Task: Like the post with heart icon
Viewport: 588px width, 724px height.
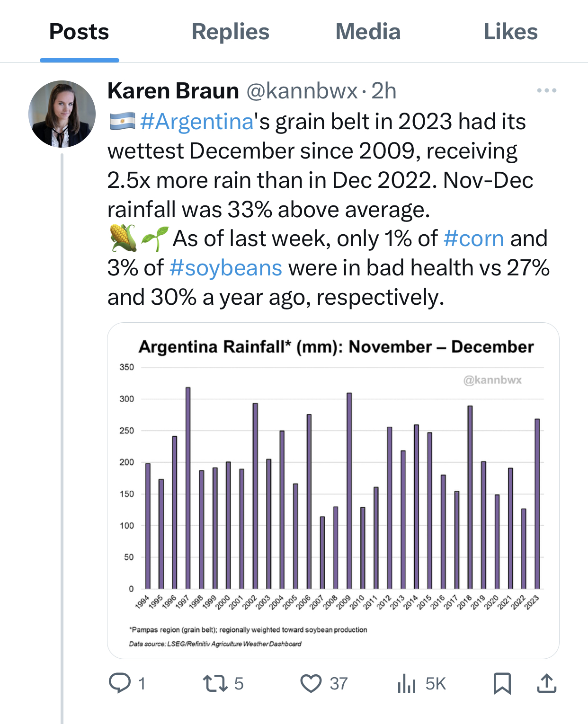Action: click(311, 683)
